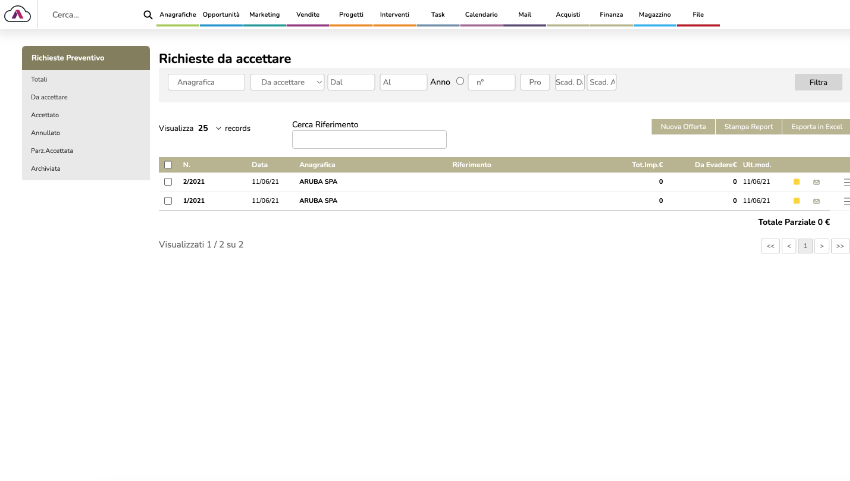Screen dimensions: 850x481
Task: Open the row menu for request 2/2021
Action: point(846,183)
